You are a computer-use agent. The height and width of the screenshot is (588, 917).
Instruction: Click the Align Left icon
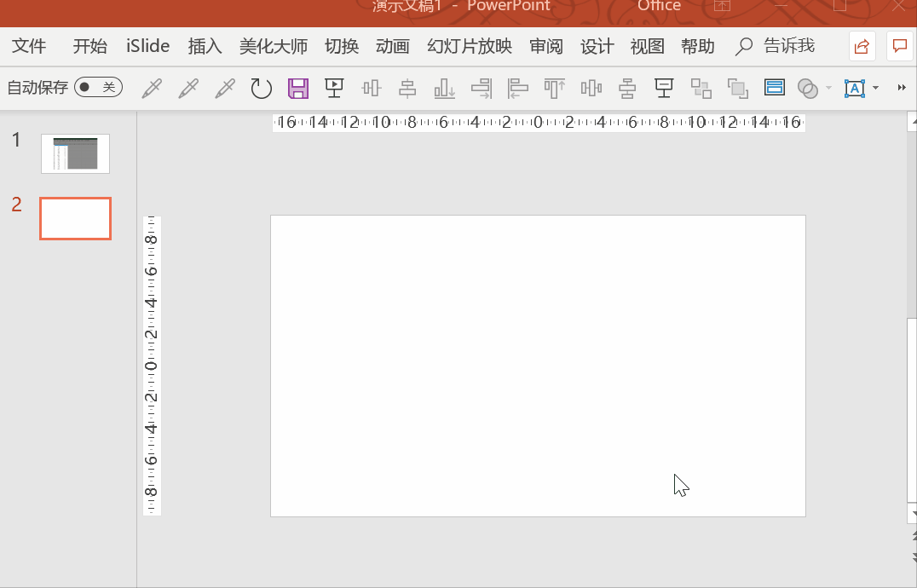coord(517,89)
